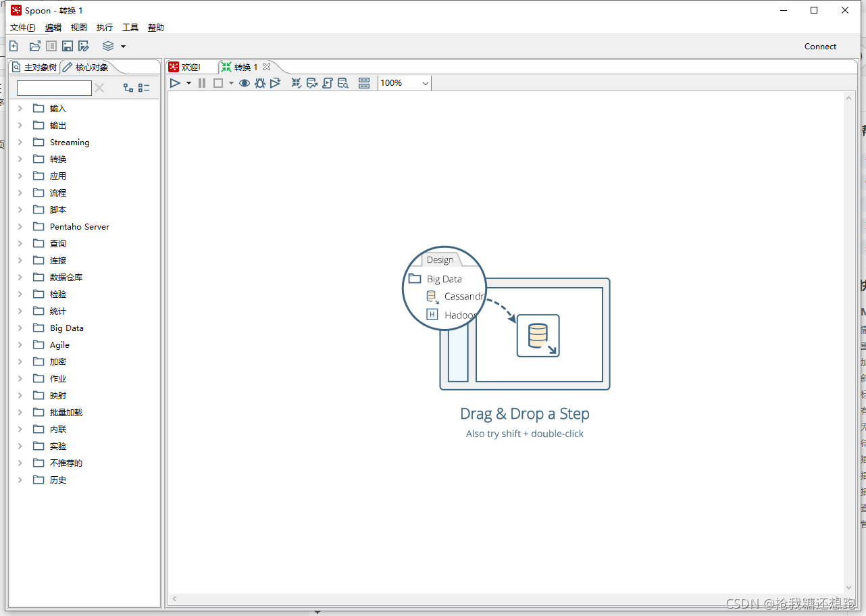Screen dimensions: 866x616
Task: Expand the Pentaho Server folder
Action: pos(20,226)
